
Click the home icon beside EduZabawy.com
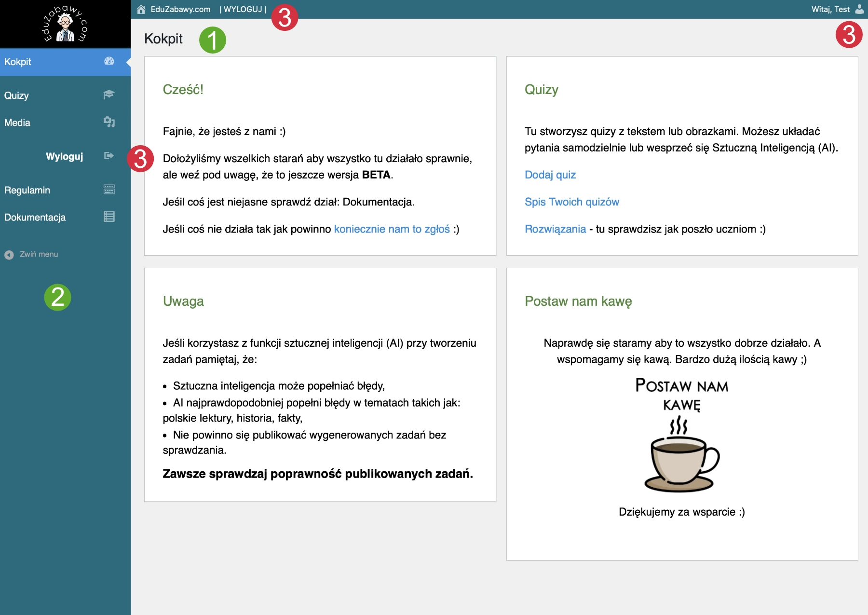141,10
